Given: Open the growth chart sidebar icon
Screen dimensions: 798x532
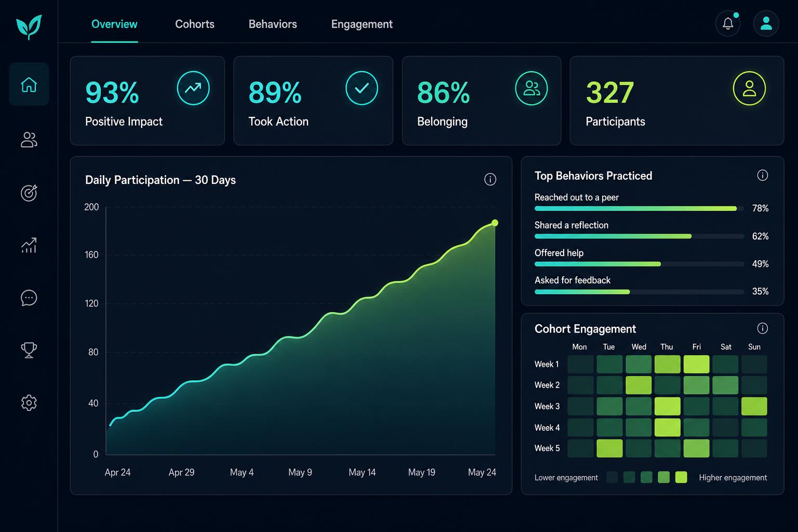Looking at the screenshot, I should pyautogui.click(x=29, y=245).
